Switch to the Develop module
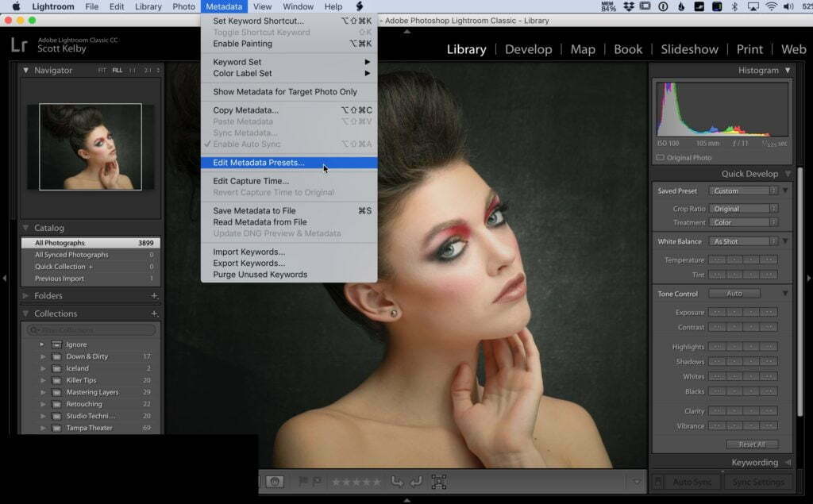 tap(528, 49)
